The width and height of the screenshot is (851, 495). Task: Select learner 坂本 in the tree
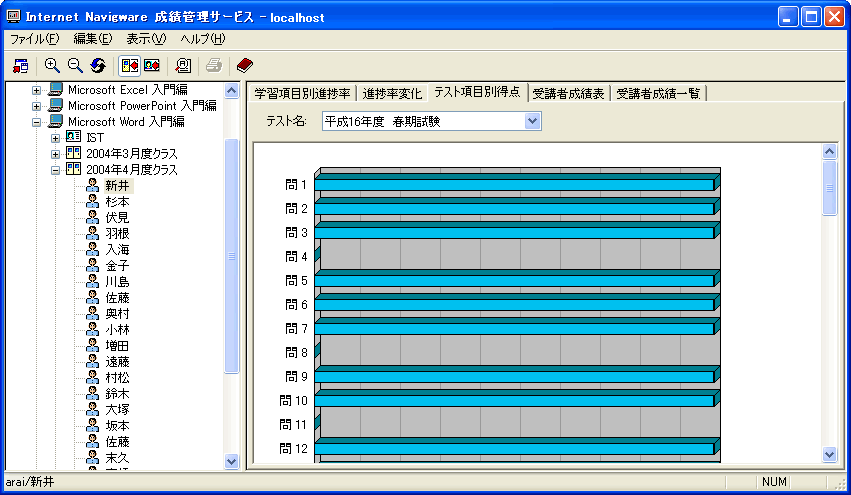(117, 426)
